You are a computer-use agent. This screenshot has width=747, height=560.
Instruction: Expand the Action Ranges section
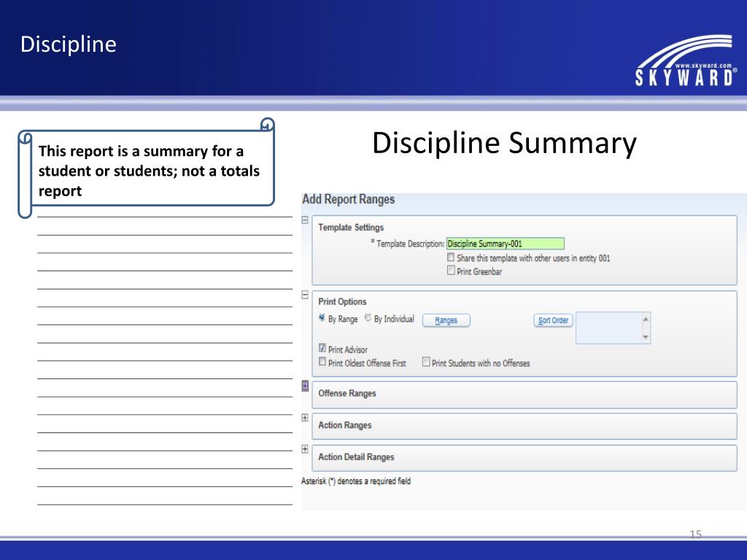coord(305,418)
